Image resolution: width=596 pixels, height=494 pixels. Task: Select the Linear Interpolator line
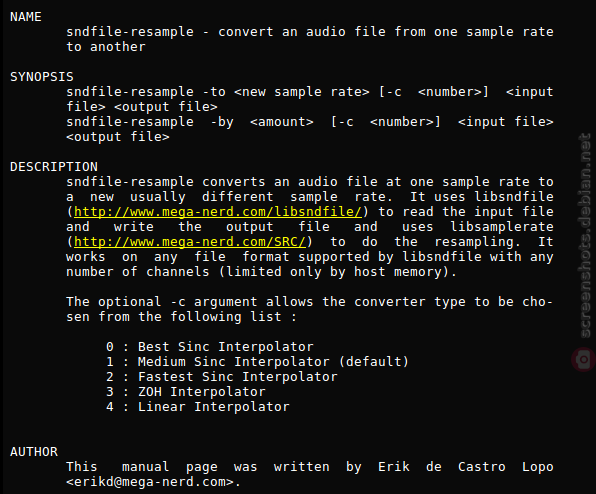[198, 407]
